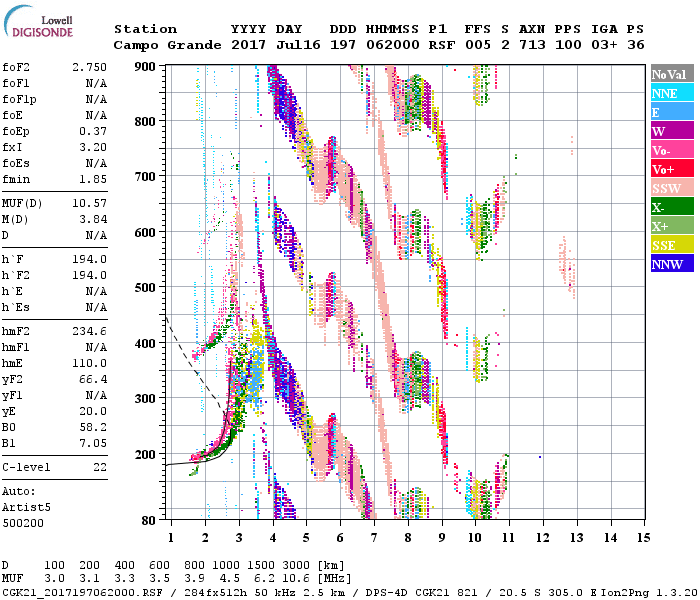The width and height of the screenshot is (700, 600).
Task: Click the 900 tick on height axis
Action: pos(147,66)
